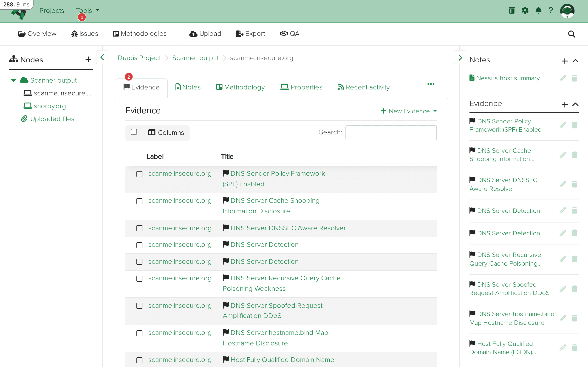Open the New Evidence dropdown arrow
Viewport: 588px width, 367px height.
click(435, 111)
